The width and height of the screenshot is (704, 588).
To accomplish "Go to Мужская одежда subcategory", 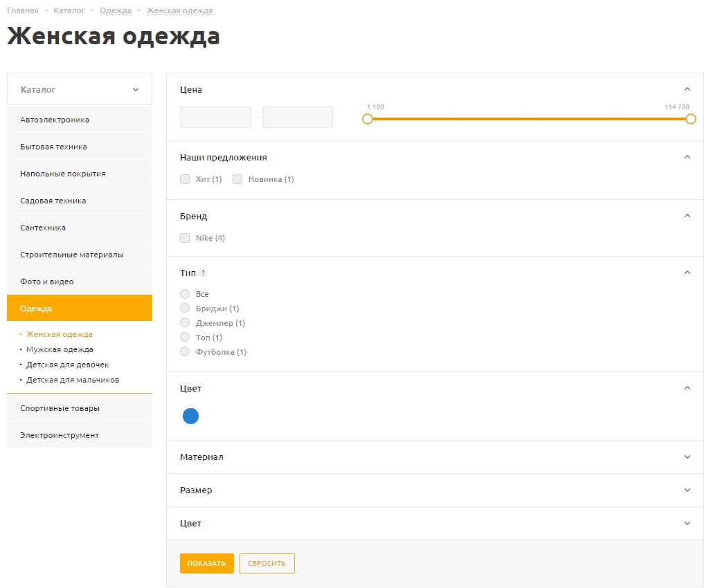I will pyautogui.click(x=60, y=349).
